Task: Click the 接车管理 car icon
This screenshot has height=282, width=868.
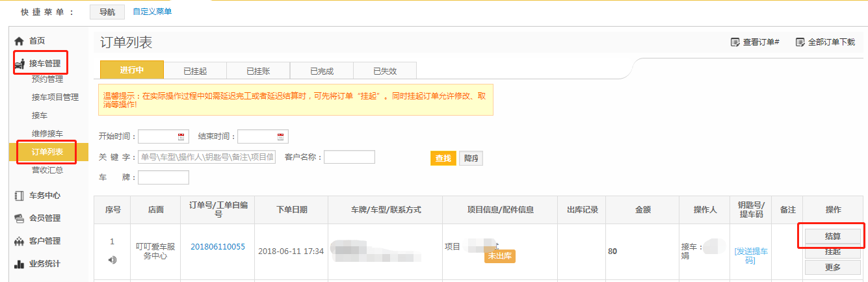Action: (20, 64)
